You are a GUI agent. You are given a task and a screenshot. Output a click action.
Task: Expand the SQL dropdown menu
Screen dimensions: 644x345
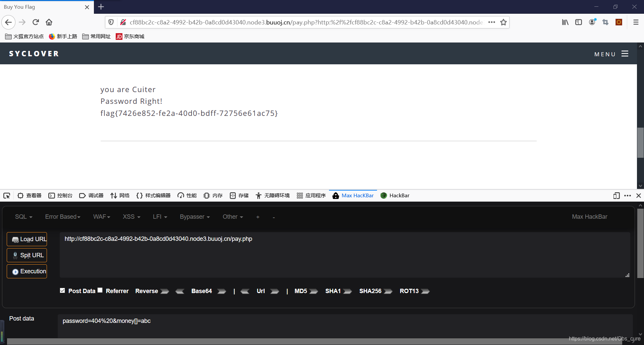pyautogui.click(x=23, y=217)
